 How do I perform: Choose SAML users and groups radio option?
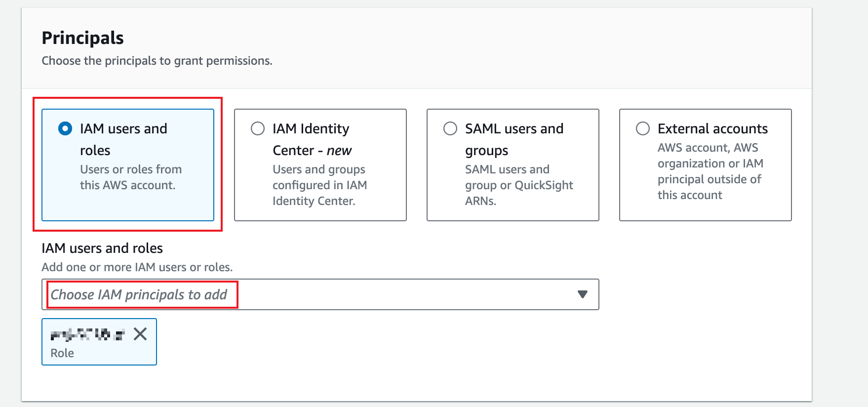pos(450,129)
